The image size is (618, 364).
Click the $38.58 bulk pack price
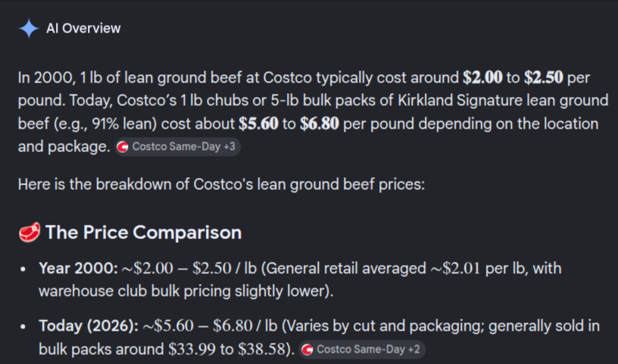tap(262, 350)
